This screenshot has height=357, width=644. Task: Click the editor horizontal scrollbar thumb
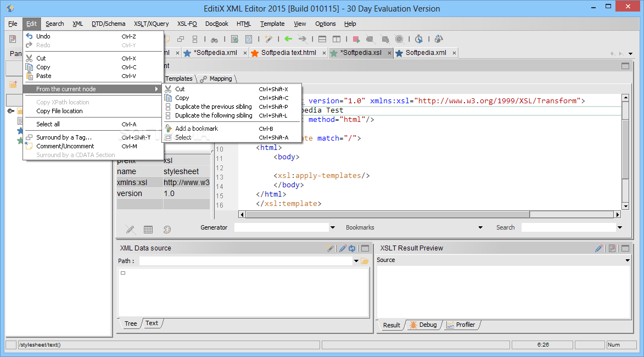point(388,214)
